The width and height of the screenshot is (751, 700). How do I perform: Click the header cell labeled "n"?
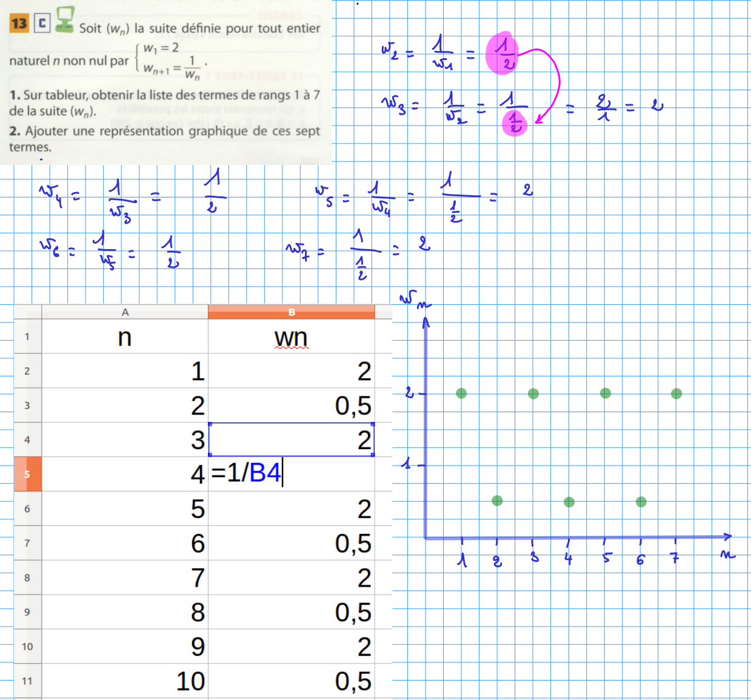125,337
